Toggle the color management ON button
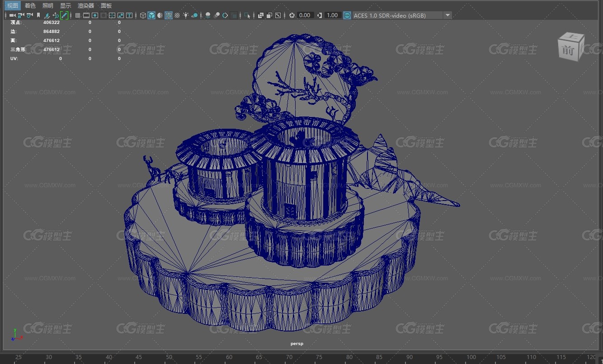The height and width of the screenshot is (364, 603). [x=347, y=15]
